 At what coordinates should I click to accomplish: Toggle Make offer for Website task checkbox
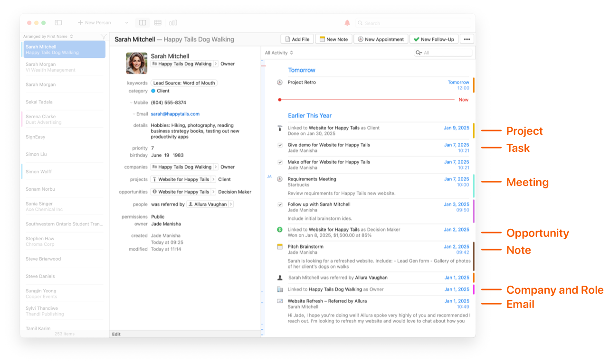(280, 162)
